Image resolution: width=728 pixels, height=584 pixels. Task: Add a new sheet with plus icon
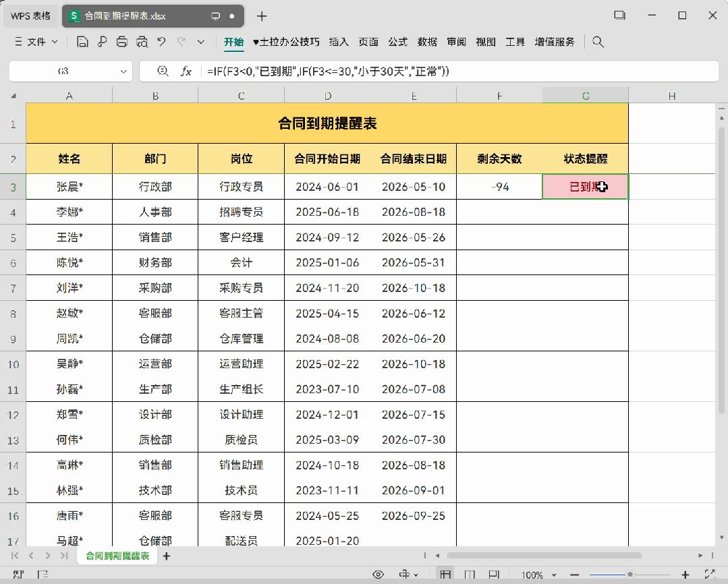[x=167, y=556]
